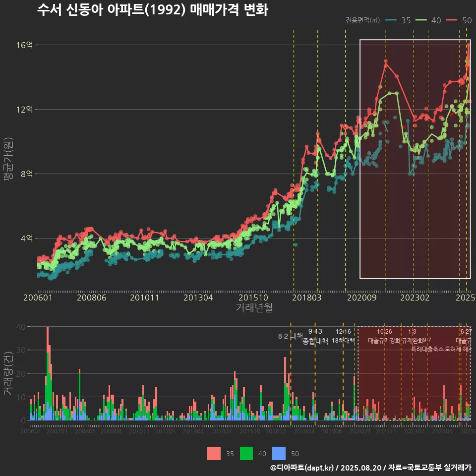The image size is (476, 476).
Task: Click the 9·13 종합대책 policy annotation
Action: (315, 336)
